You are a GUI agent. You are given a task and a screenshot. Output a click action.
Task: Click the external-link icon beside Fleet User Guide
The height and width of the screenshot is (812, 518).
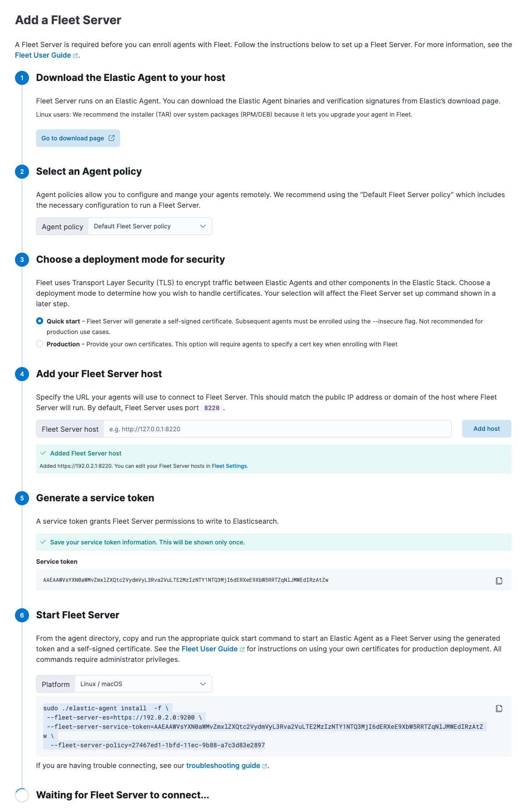click(x=76, y=55)
